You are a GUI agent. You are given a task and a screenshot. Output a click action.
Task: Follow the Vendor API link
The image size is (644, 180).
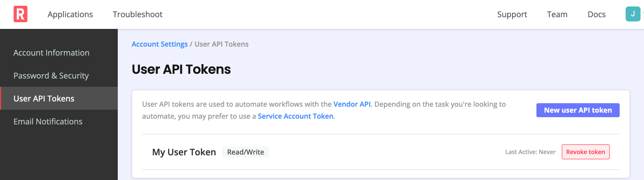point(352,104)
